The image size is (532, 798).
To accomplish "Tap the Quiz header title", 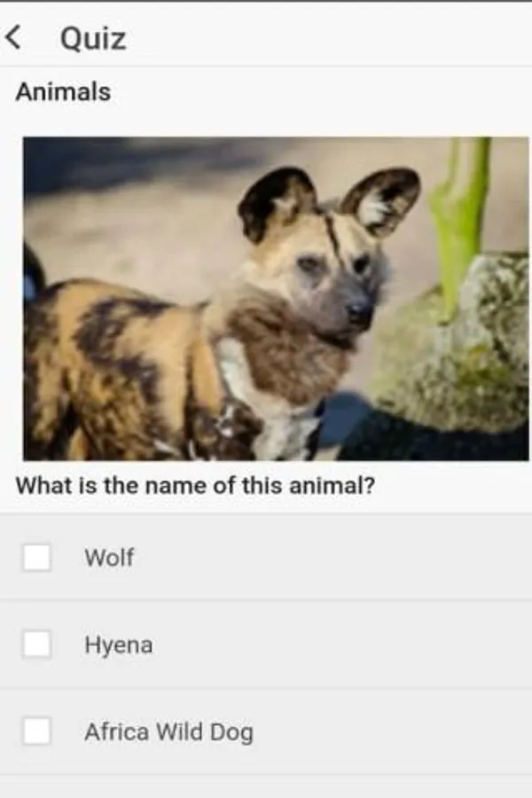I will pyautogui.click(x=93, y=39).
